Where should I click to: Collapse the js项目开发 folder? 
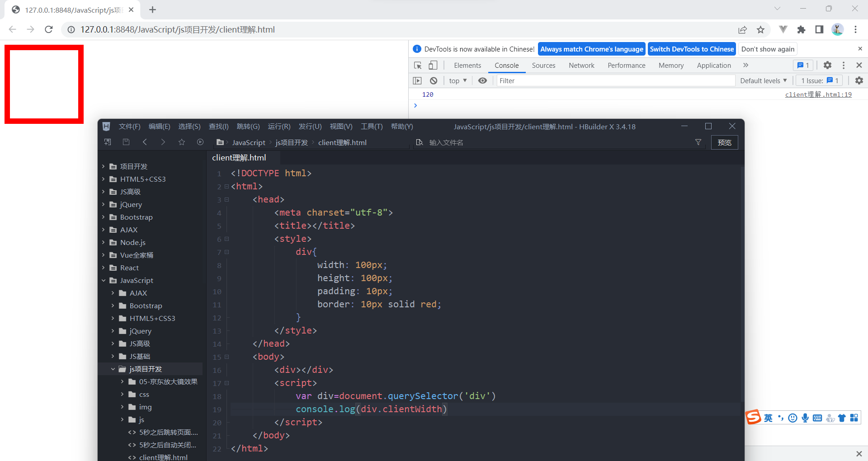tap(113, 369)
